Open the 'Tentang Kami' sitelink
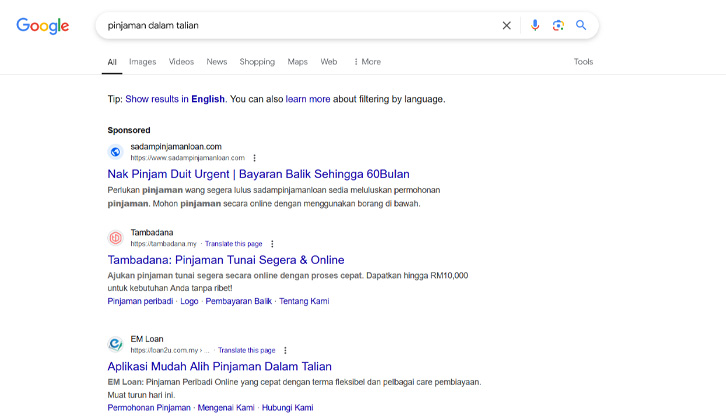The image size is (726, 418). tap(304, 301)
